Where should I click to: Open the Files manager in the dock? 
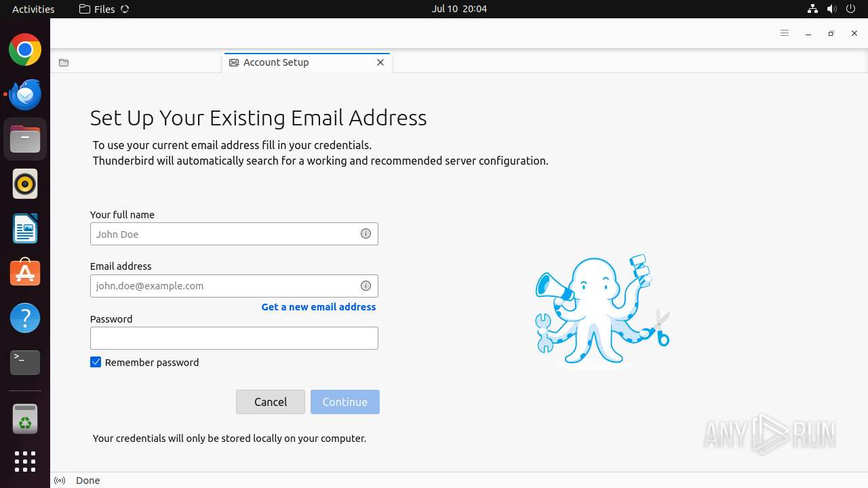[25, 139]
